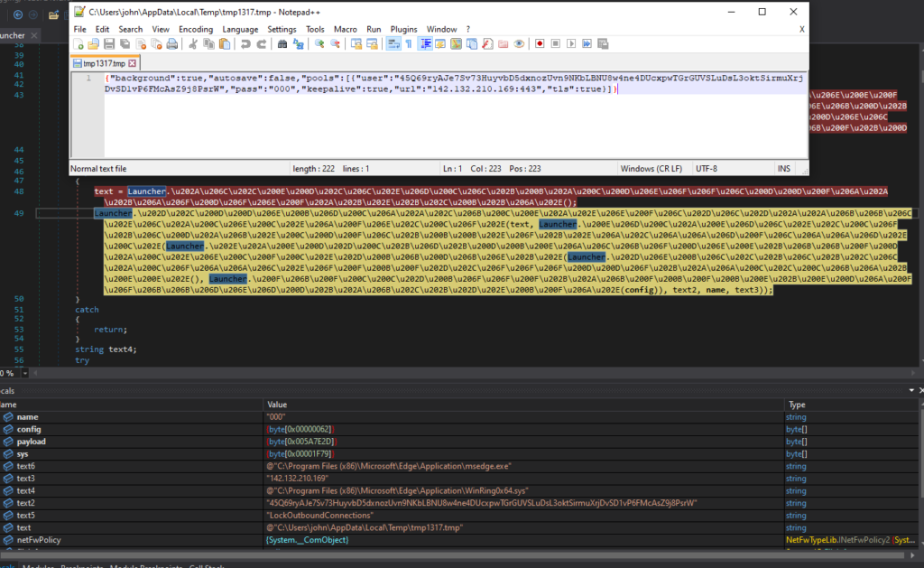Toggle Word Wrap in toolbar
The height and width of the screenshot is (568, 924).
tap(393, 44)
